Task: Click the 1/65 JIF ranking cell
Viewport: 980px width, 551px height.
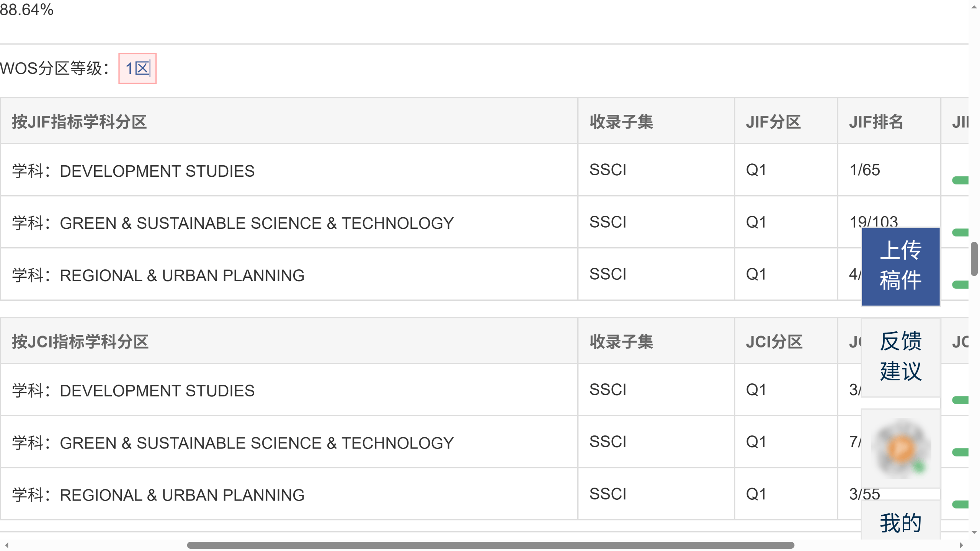Action: tap(864, 170)
